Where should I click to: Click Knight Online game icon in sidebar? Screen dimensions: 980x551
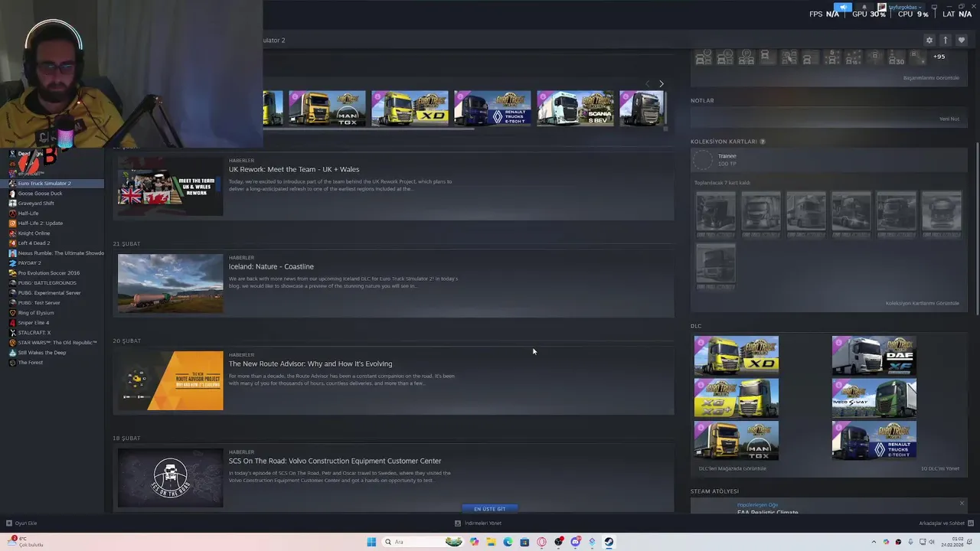tap(12, 233)
